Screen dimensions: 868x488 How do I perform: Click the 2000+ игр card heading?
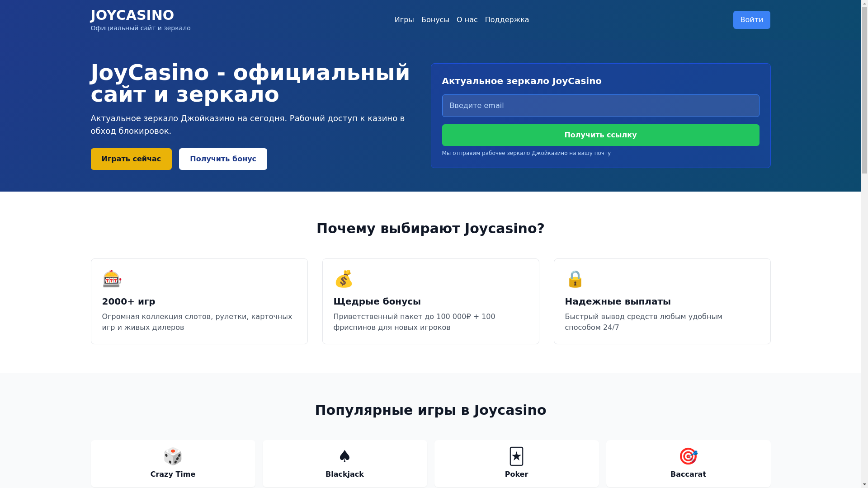click(x=128, y=301)
